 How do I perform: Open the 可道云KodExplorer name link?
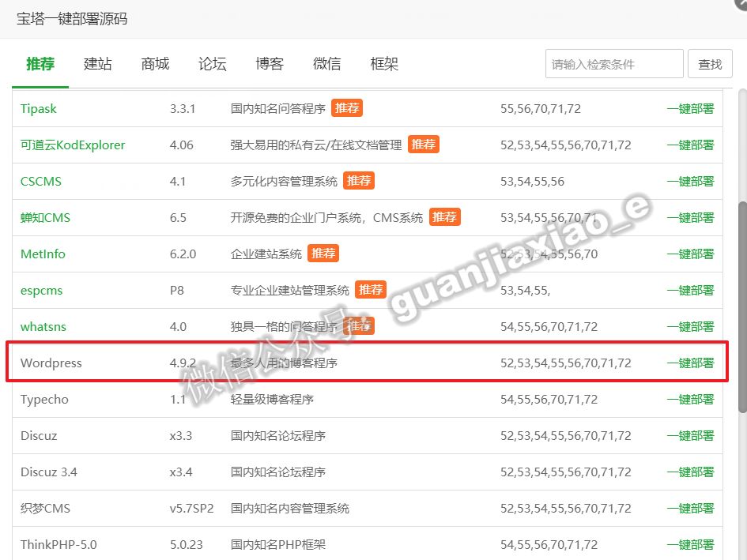pyautogui.click(x=73, y=145)
